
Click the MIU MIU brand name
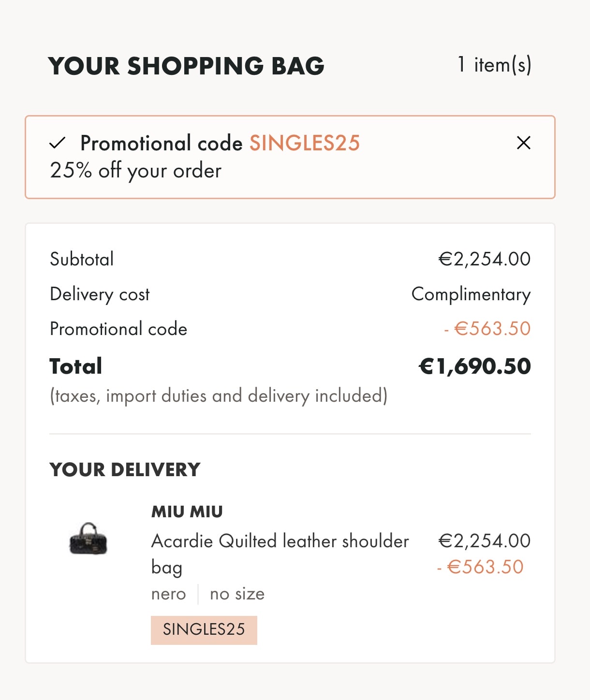[187, 511]
